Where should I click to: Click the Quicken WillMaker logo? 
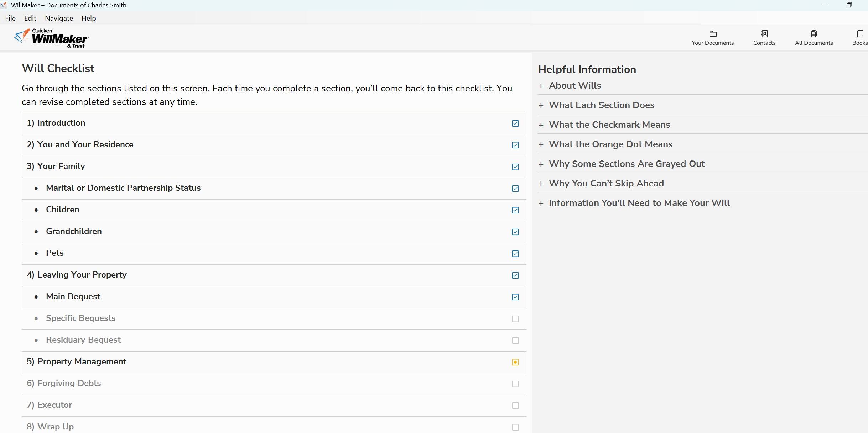pyautogui.click(x=52, y=38)
